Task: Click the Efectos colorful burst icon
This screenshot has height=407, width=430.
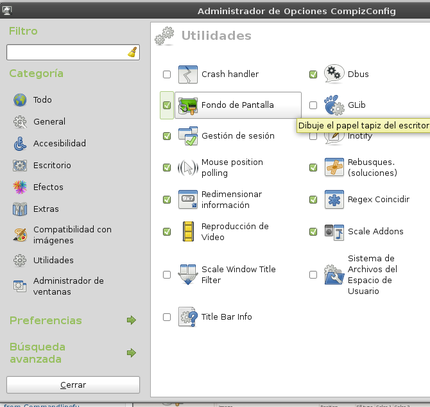Action: (x=20, y=187)
